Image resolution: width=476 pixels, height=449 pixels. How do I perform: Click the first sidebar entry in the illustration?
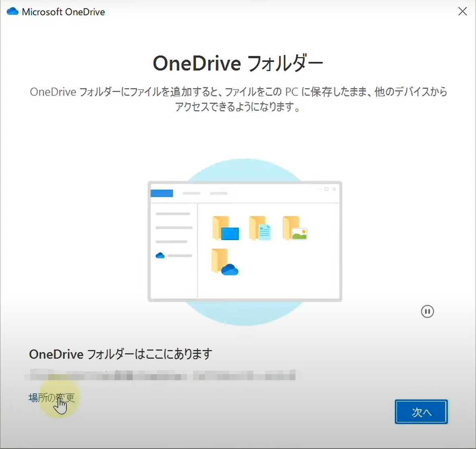(173, 213)
